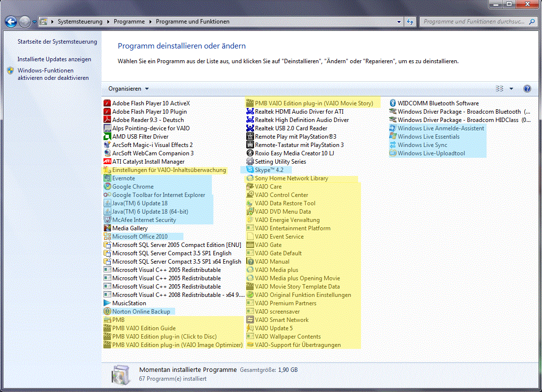Select Microsoft SQL Server 2005 Compact Edition [ENU]

point(173,245)
